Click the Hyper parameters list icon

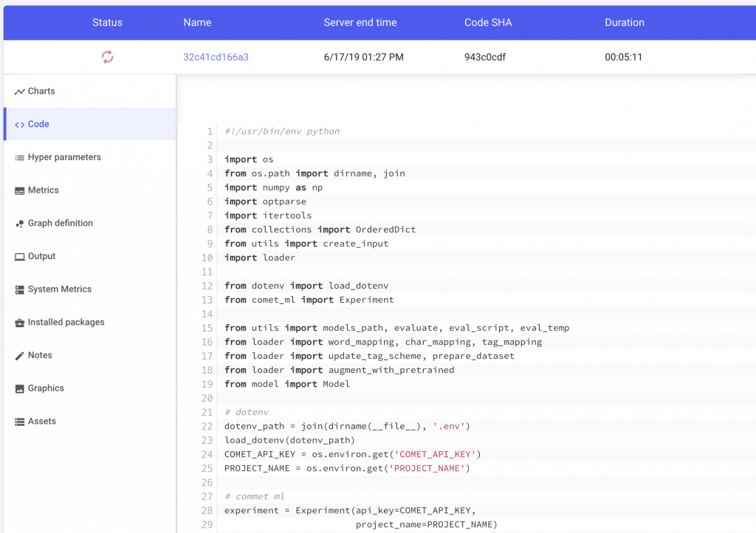point(19,157)
